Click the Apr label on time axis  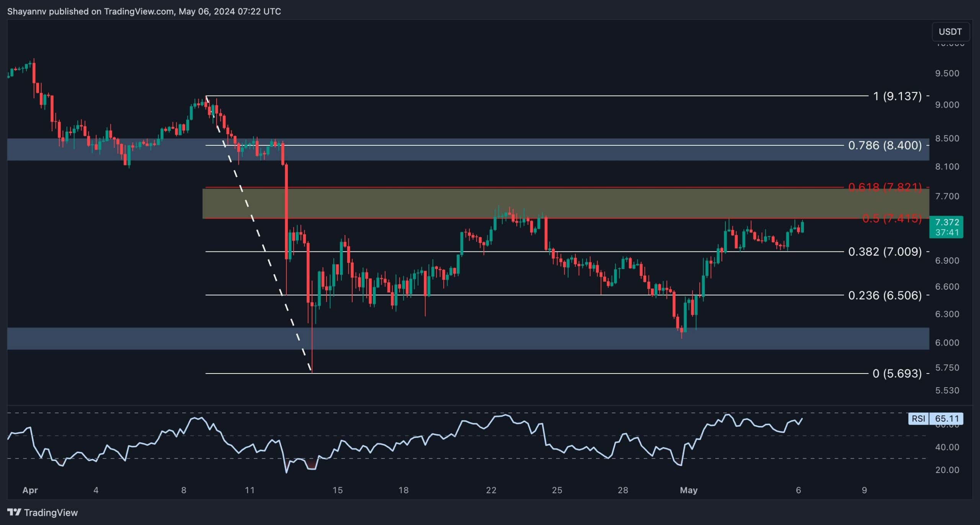30,490
